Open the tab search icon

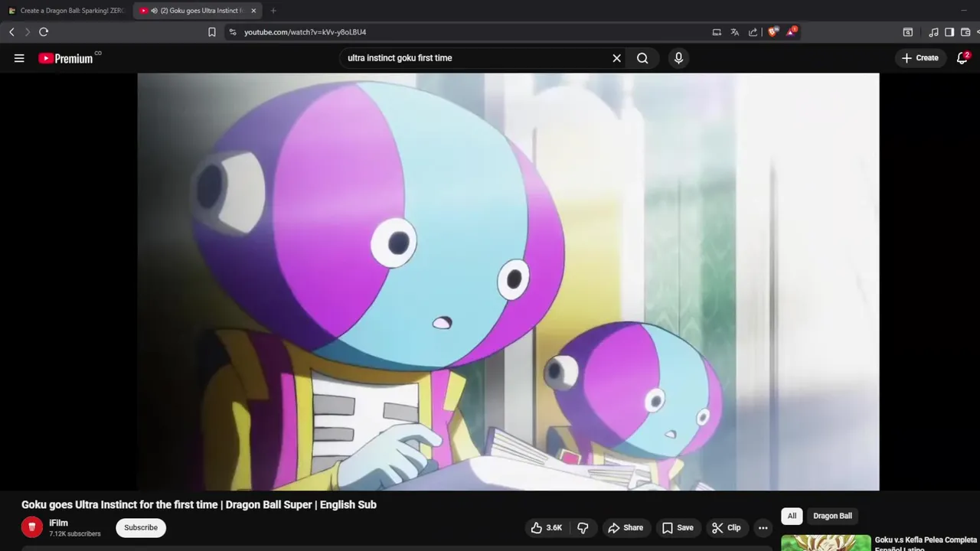(907, 32)
